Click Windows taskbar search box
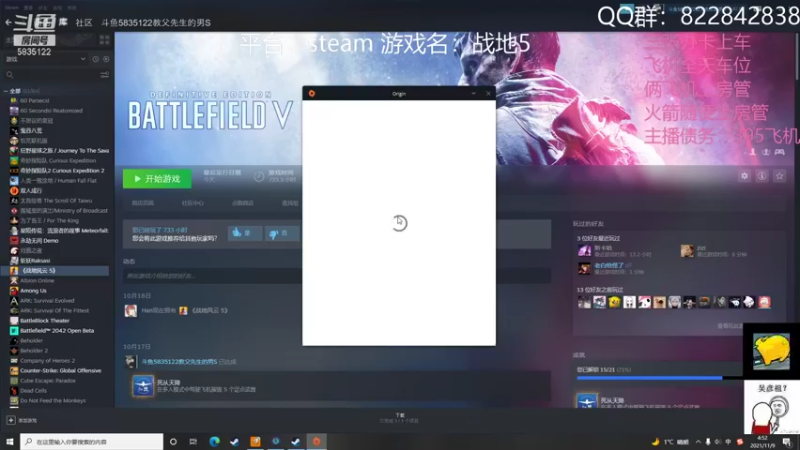Screen dimensions: 800x450 pos(92,441)
